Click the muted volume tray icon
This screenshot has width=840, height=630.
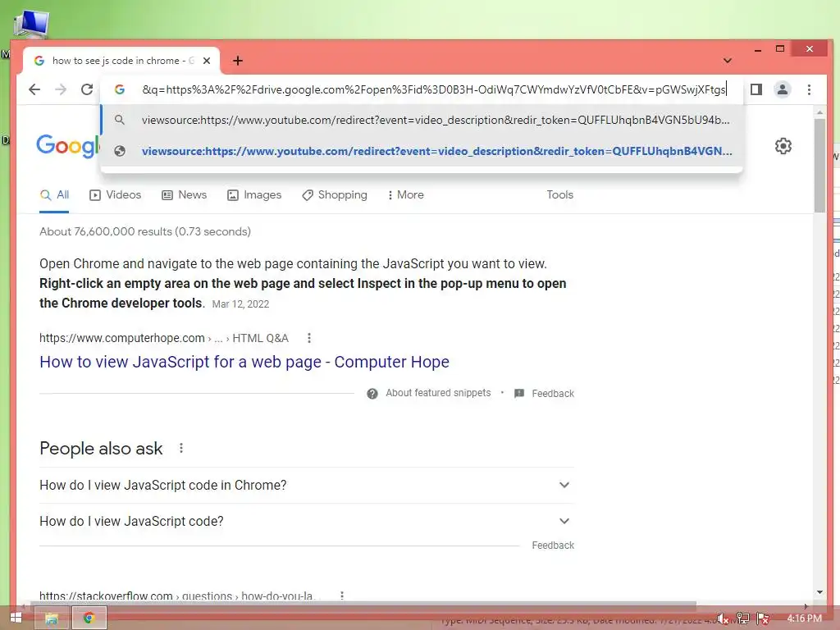(723, 619)
